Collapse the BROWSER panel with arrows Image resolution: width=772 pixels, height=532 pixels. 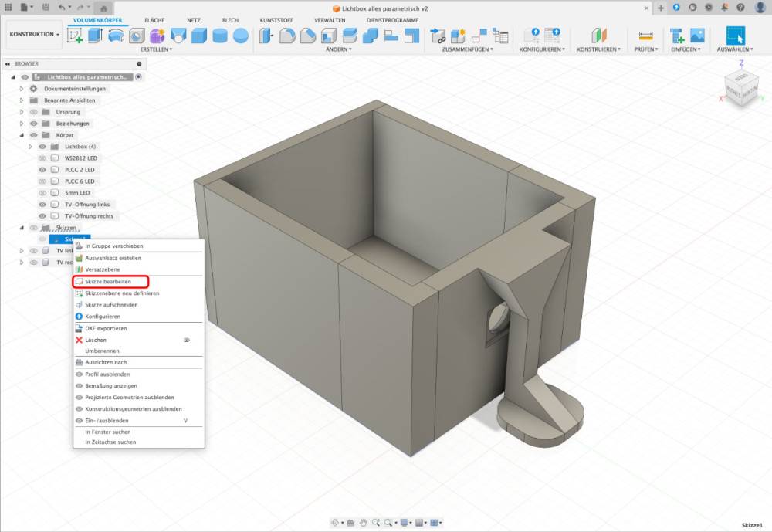[x=8, y=64]
